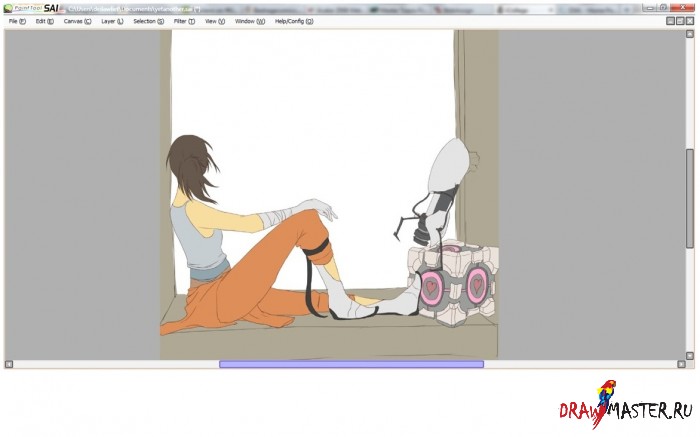Click the horizontal scrollbar left arrow

coord(8,364)
